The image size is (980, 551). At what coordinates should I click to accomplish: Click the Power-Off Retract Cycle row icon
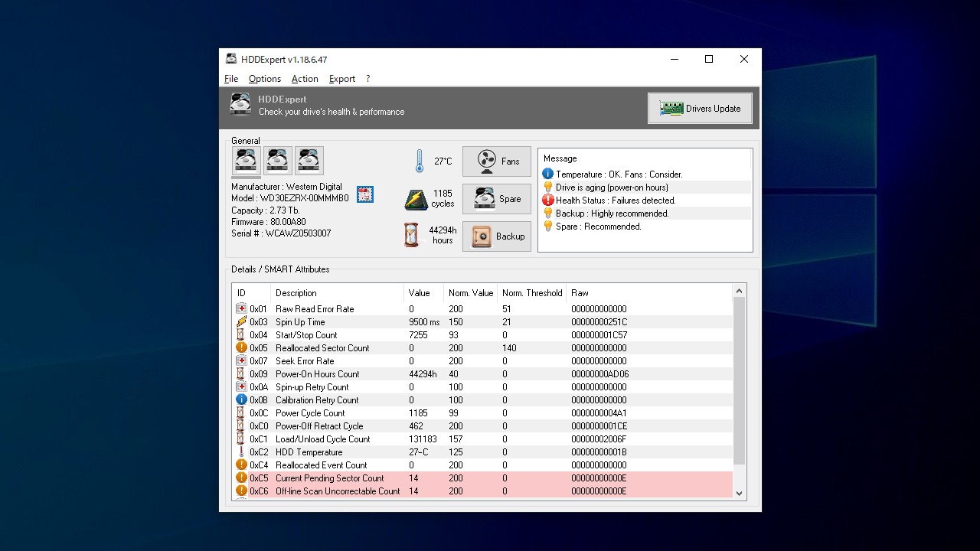click(241, 425)
